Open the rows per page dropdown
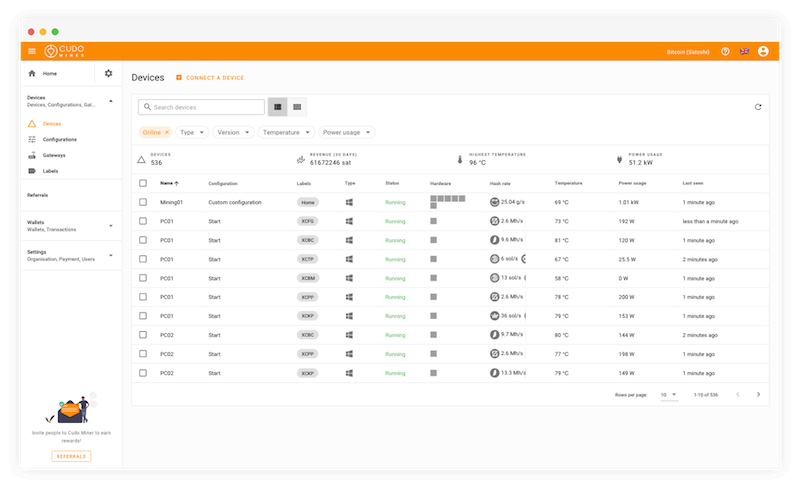Image resolution: width=800 pixels, height=489 pixels. click(670, 395)
